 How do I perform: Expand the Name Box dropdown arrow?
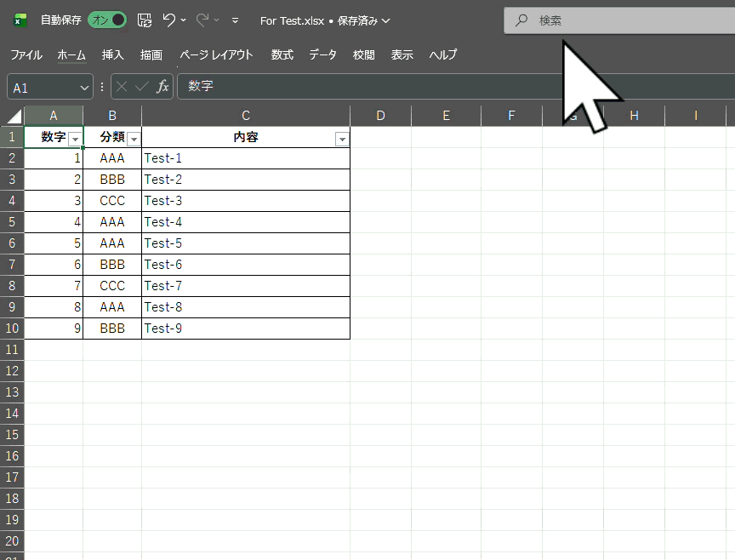coord(84,88)
